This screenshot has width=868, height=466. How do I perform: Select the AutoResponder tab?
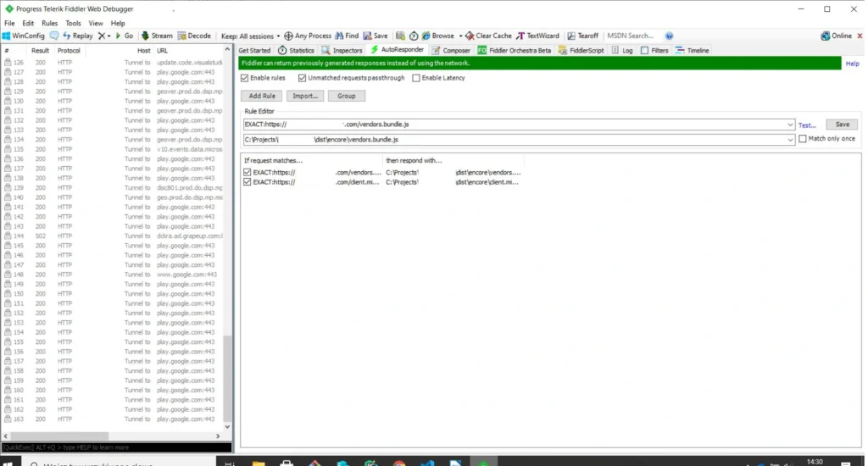397,50
